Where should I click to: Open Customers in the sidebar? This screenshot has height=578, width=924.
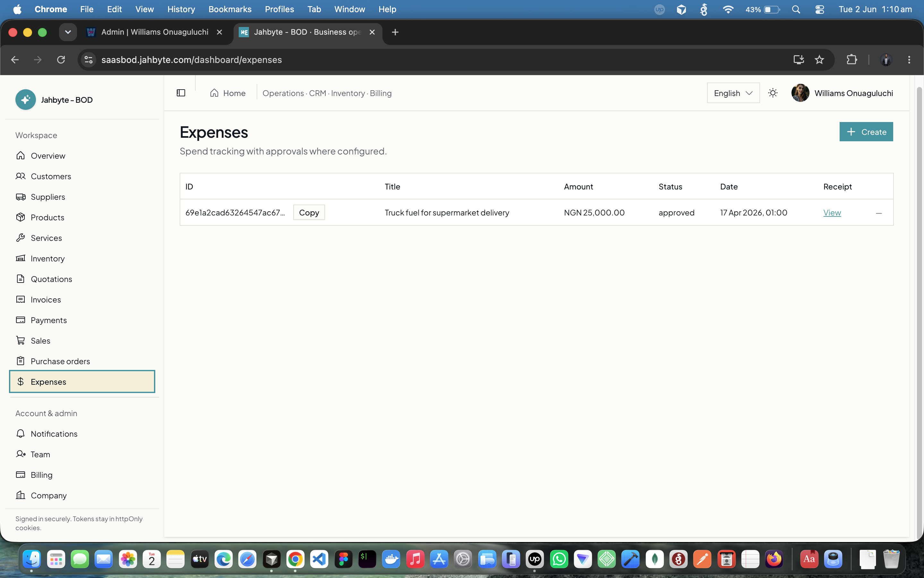pyautogui.click(x=82, y=176)
